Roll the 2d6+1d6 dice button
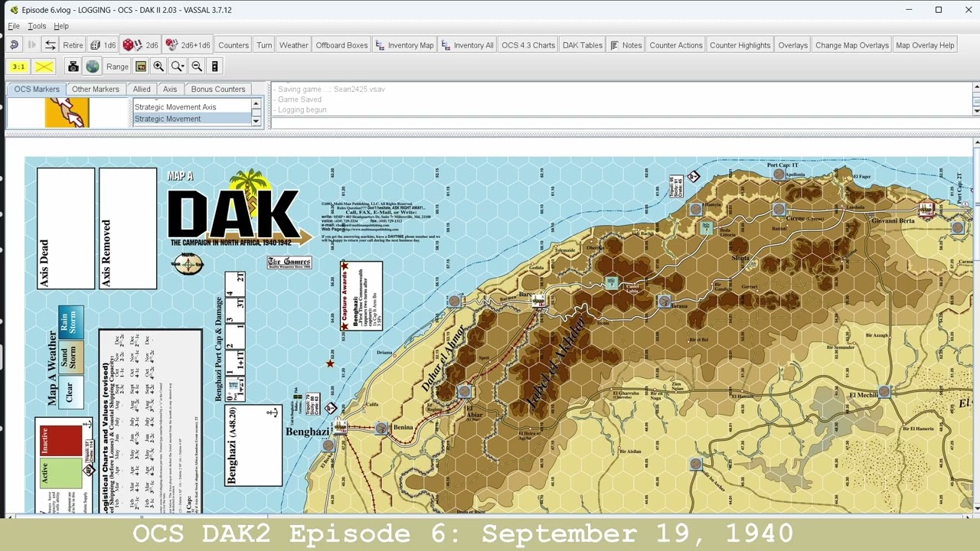This screenshot has height=551, width=980. pos(188,45)
